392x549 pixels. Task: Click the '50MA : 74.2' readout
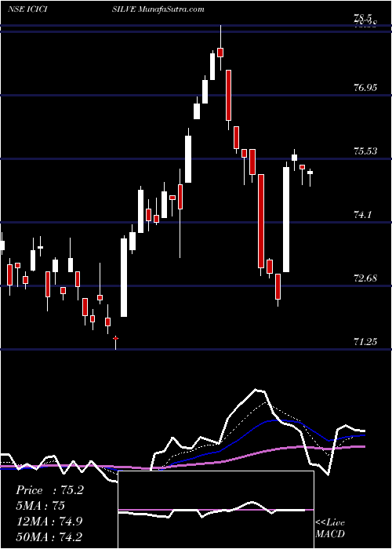point(49,536)
